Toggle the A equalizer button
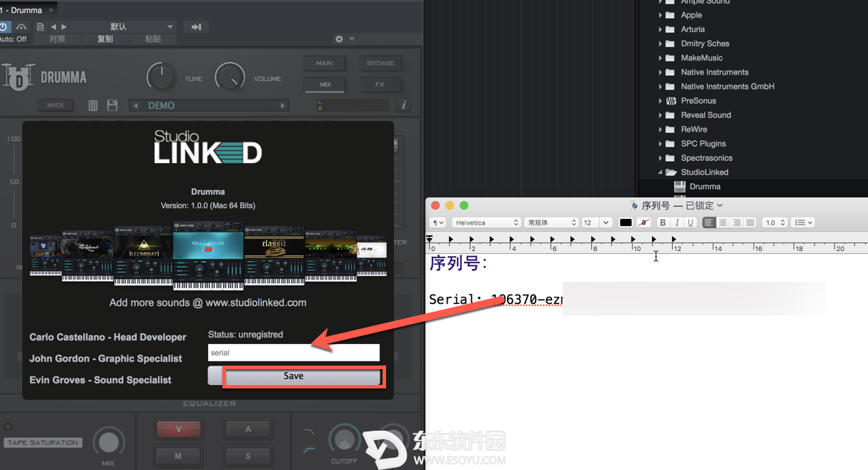Viewport: 868px width, 470px height. [248, 429]
